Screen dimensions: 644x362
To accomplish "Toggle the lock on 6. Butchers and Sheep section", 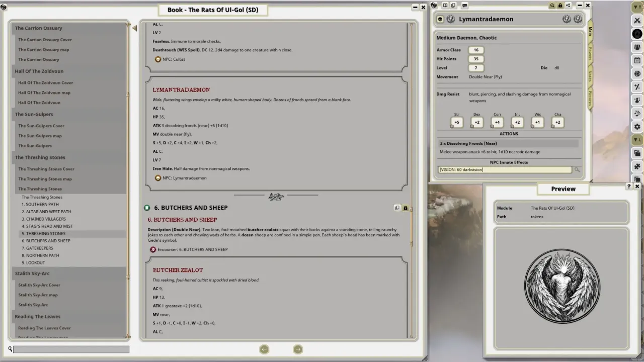I will 405,208.
